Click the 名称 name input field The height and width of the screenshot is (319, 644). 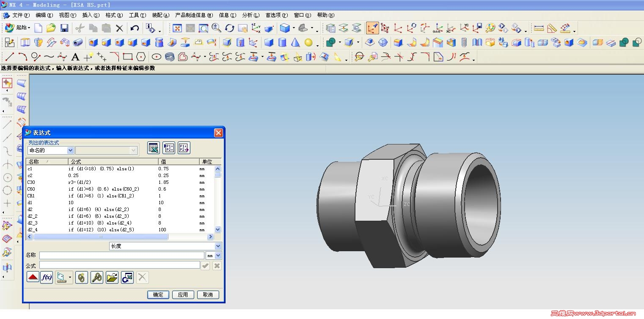click(x=122, y=255)
